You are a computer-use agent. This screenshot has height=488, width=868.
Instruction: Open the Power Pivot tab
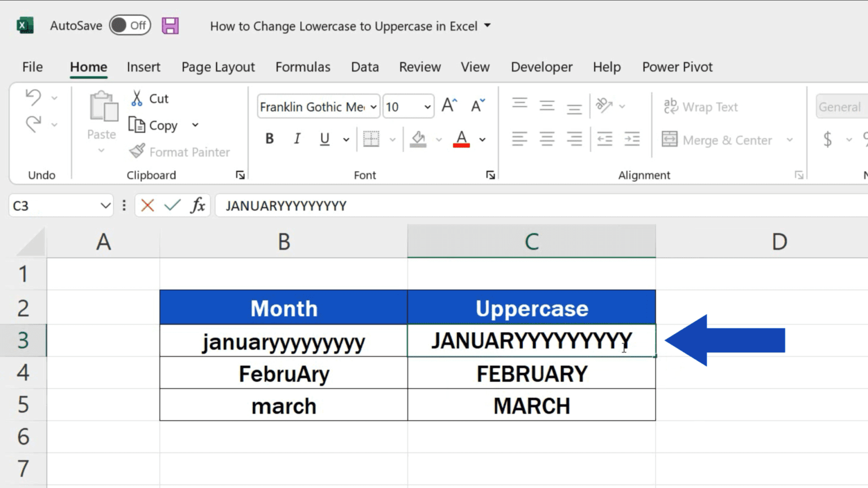click(x=676, y=67)
